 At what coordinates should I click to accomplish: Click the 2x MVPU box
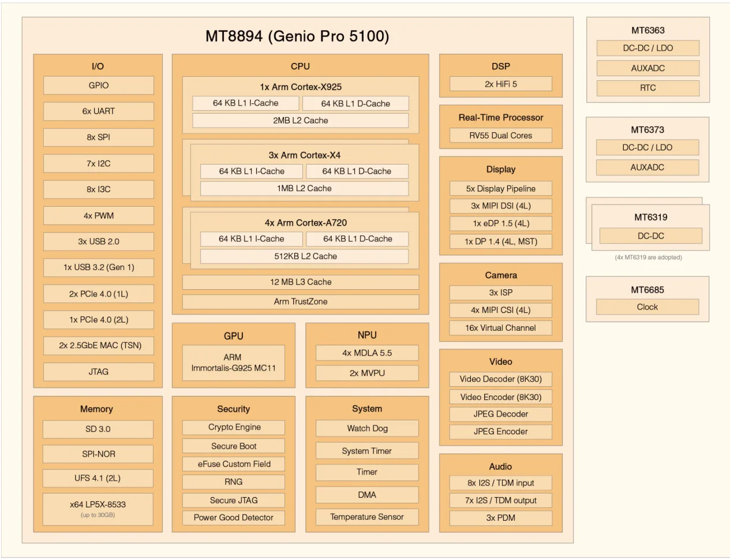367,373
